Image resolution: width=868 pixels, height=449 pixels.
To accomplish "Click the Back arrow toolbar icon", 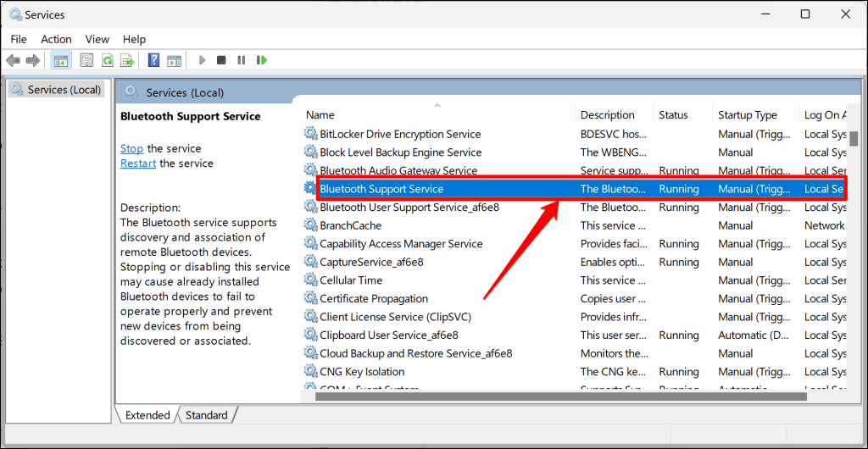I will [x=14, y=60].
